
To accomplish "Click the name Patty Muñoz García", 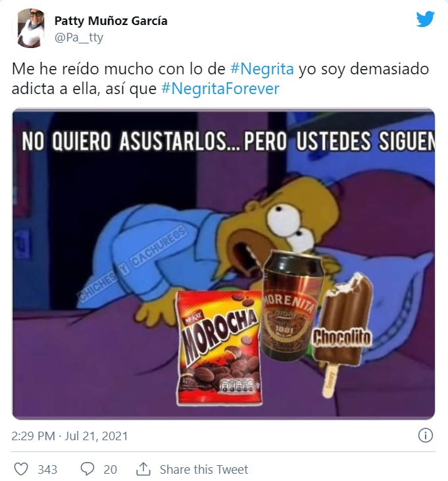I will click(111, 21).
